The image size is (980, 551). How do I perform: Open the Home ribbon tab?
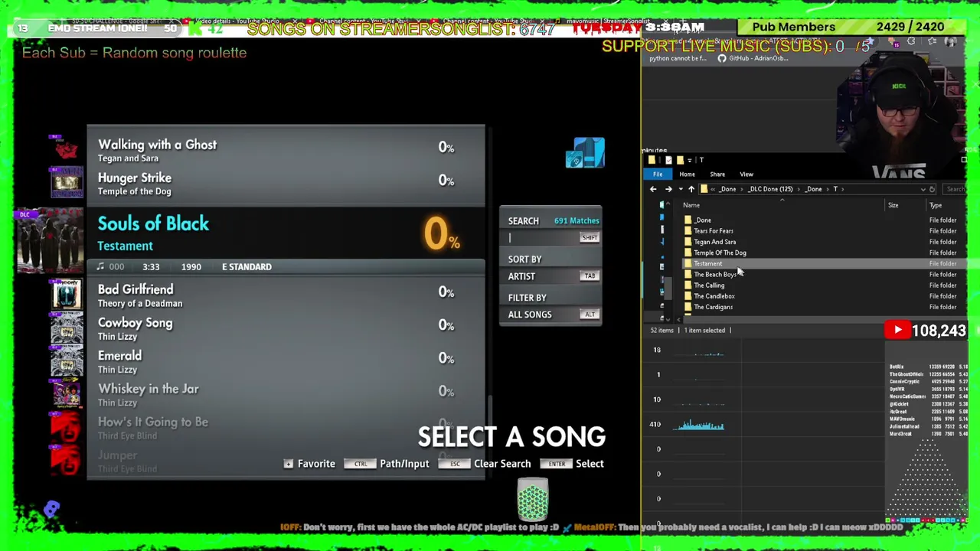687,174
